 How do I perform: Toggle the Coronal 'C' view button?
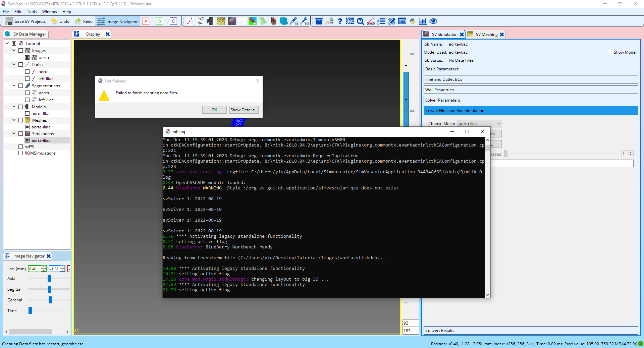[173, 21]
